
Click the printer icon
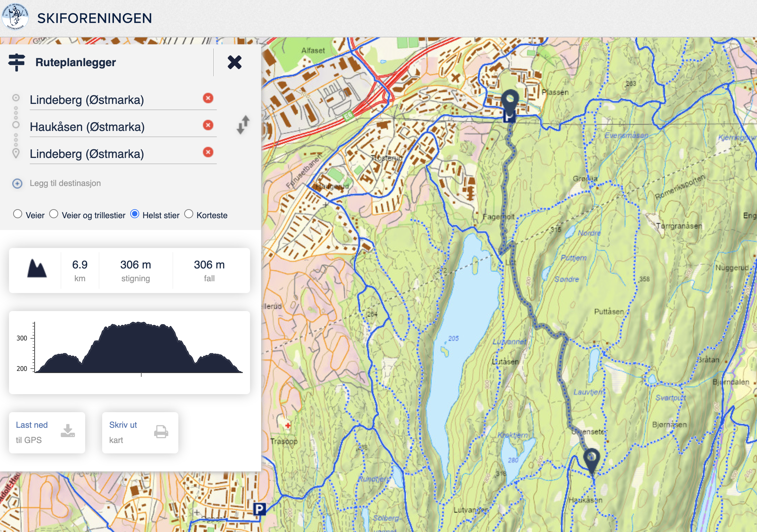tap(161, 432)
